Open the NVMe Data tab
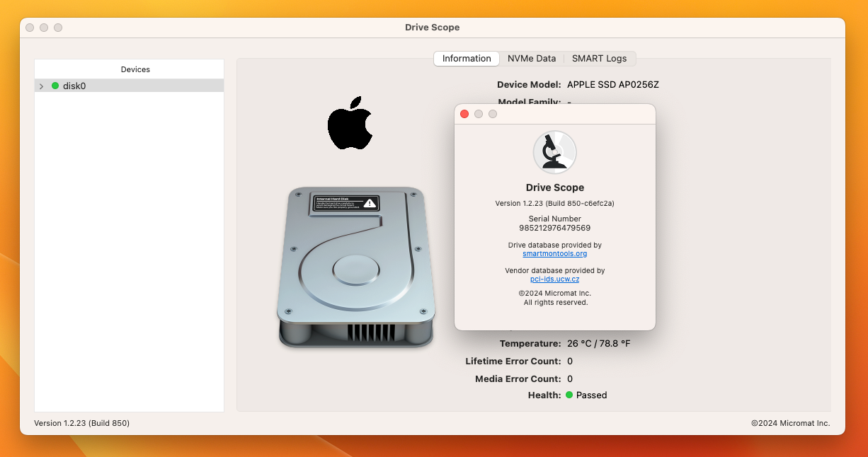Screen dimensions: 868x457 coord(532,59)
